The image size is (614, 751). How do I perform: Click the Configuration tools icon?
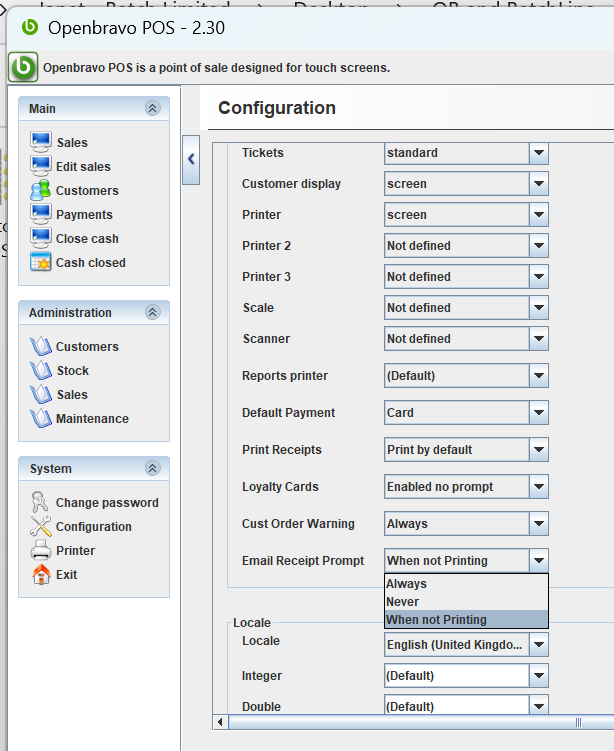coord(41,526)
